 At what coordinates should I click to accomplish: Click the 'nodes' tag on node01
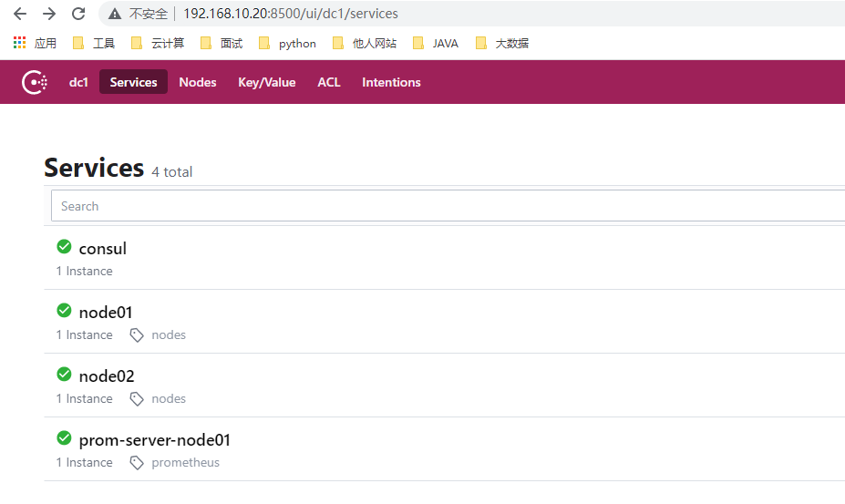tap(169, 334)
